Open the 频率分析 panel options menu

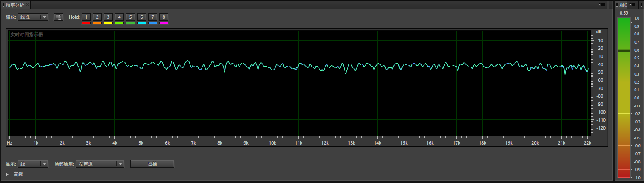pyautogui.click(x=602, y=5)
